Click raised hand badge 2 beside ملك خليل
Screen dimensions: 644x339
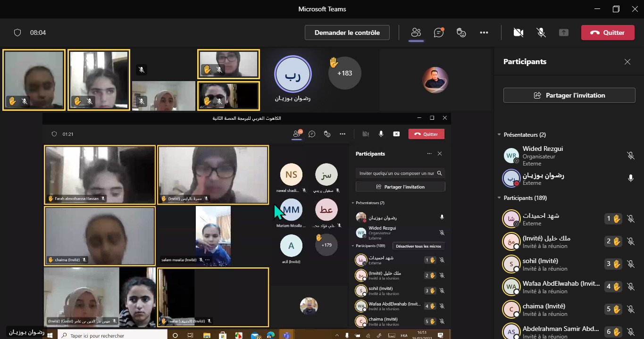[x=614, y=241]
